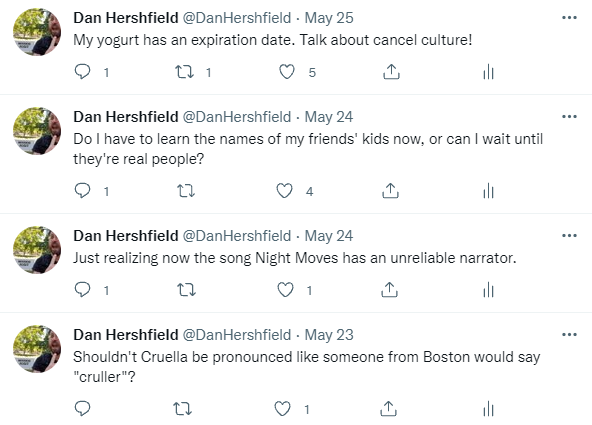View analytics for the Night Moves tweet
Image resolution: width=592 pixels, height=425 pixels.
(488, 290)
